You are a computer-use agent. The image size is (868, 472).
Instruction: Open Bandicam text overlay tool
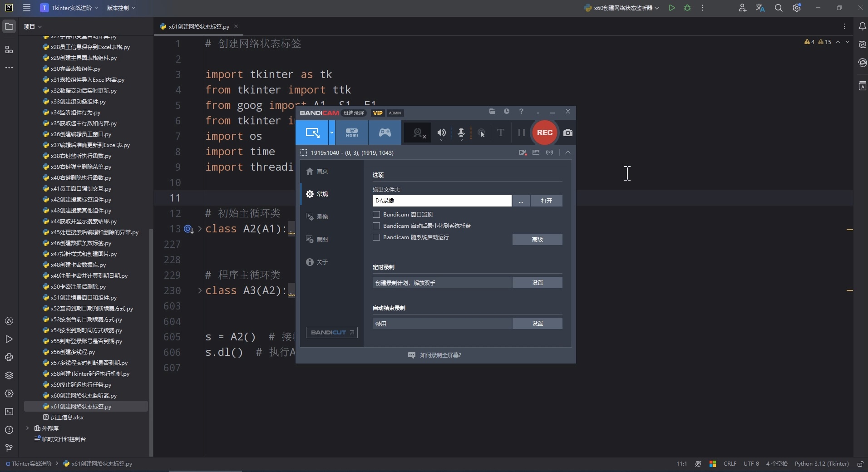(x=500, y=133)
